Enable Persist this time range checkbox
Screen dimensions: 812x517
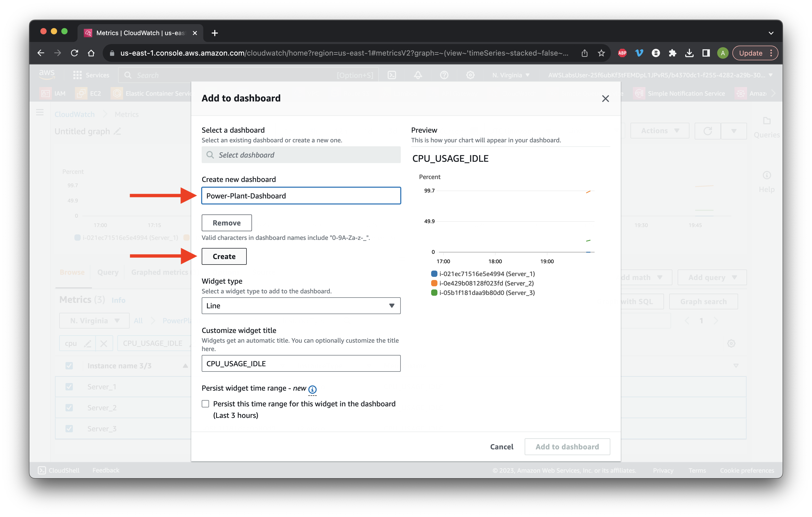coord(205,403)
